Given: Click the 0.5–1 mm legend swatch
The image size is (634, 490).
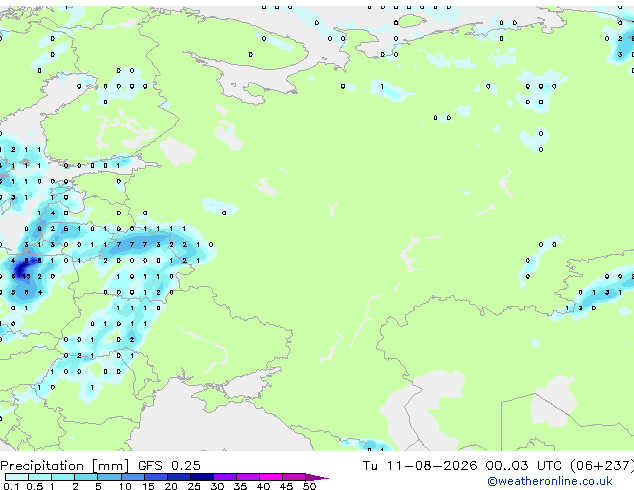Looking at the screenshot, I should (40, 477).
